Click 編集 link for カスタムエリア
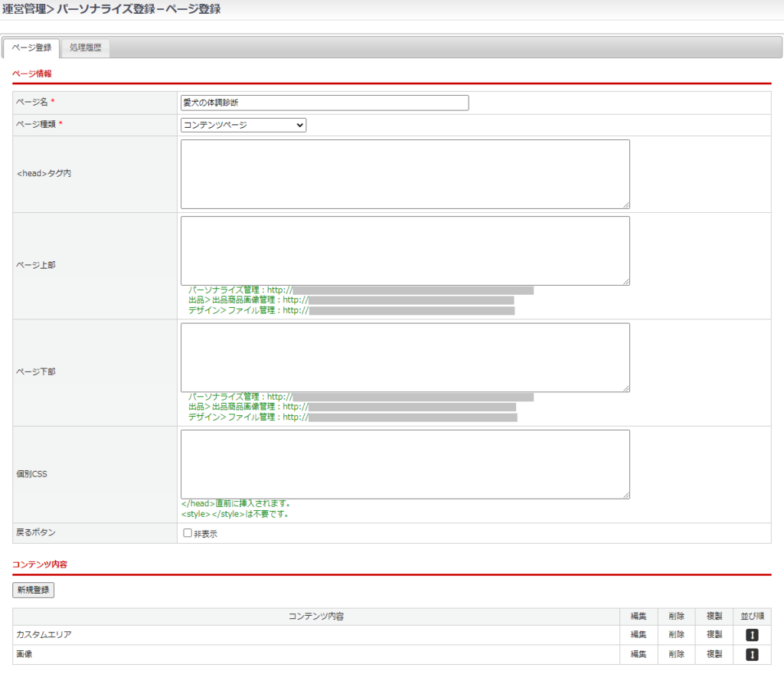This screenshot has height=674, width=784. click(639, 635)
